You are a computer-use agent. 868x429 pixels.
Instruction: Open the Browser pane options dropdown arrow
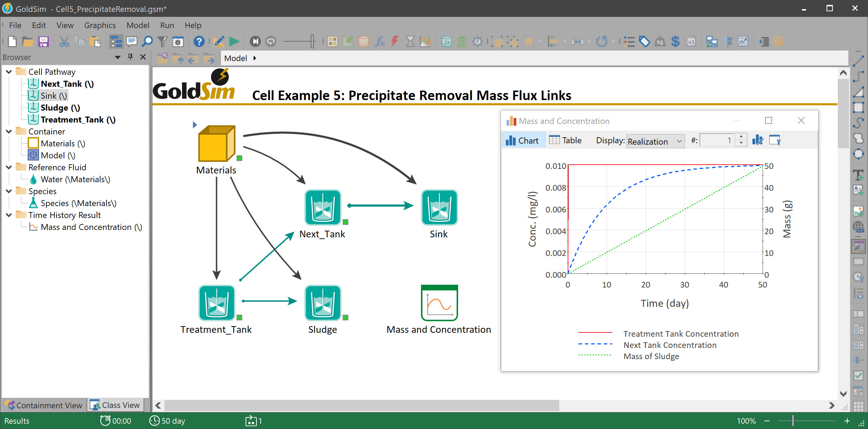click(118, 57)
